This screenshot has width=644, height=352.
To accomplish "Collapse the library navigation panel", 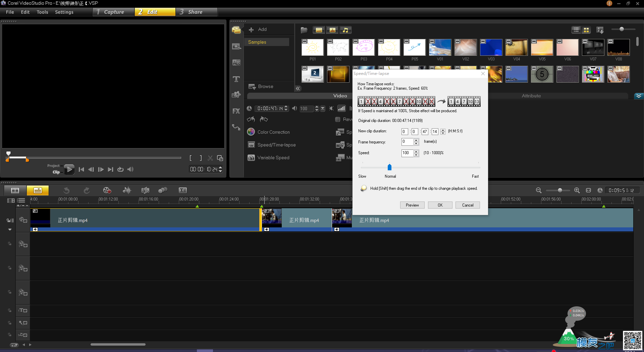I will click(x=298, y=88).
